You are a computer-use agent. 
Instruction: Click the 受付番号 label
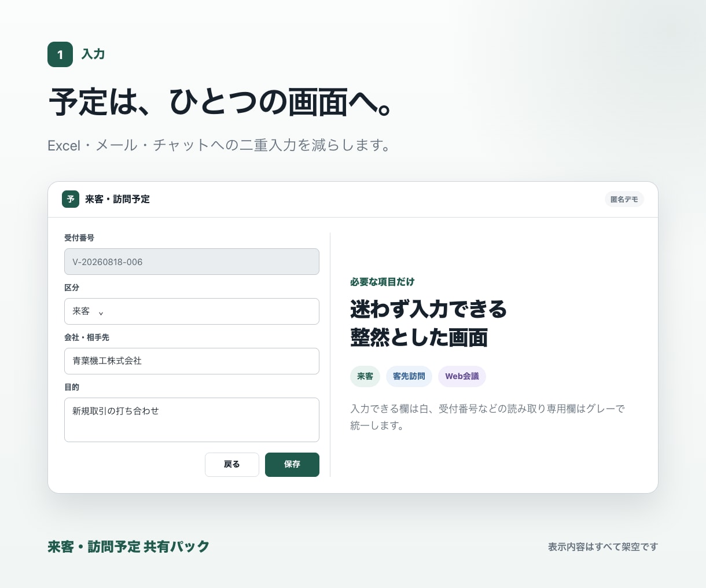pos(79,238)
